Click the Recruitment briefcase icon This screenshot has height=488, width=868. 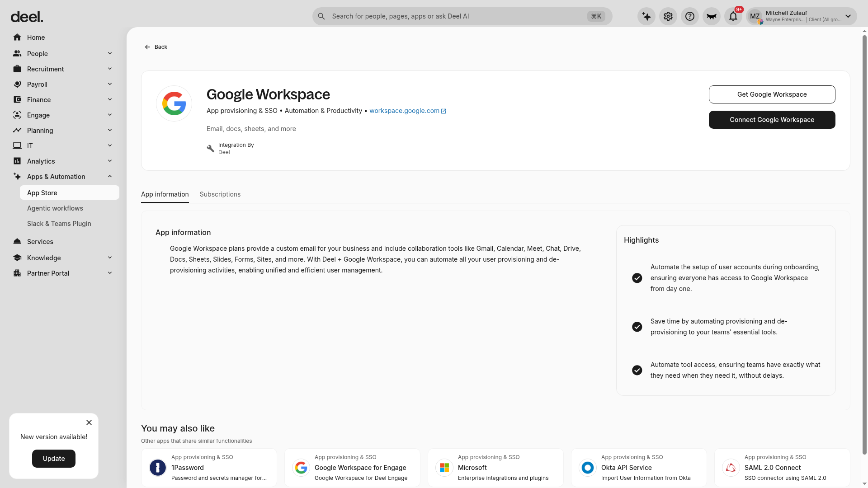(x=17, y=69)
